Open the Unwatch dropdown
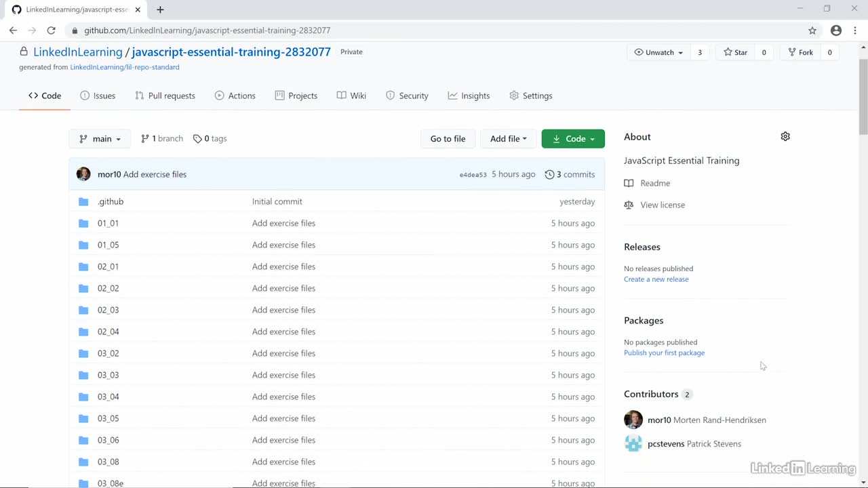This screenshot has width=868, height=488. pos(658,52)
